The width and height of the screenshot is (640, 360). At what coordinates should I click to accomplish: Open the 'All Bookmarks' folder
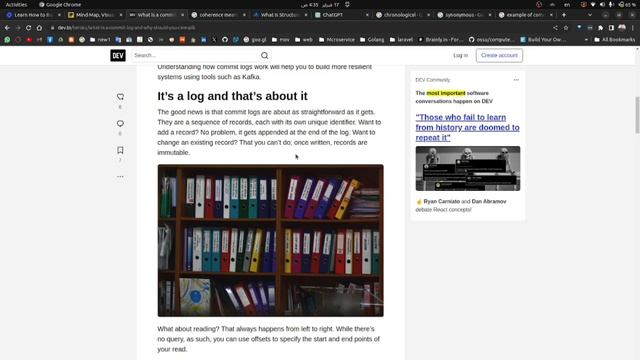click(614, 40)
